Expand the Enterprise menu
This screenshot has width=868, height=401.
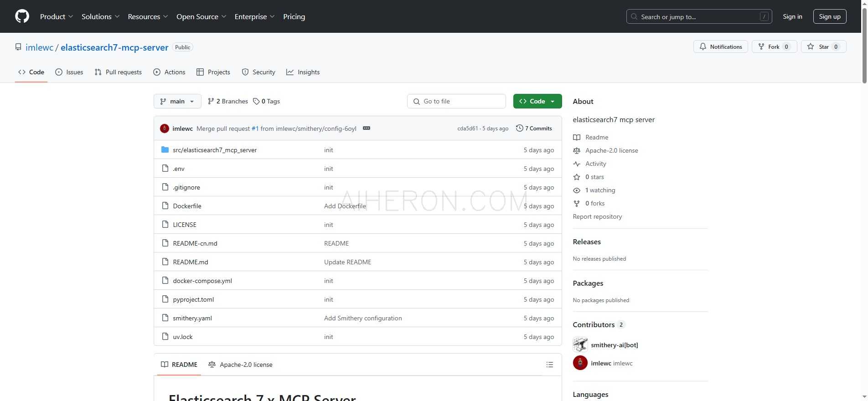(254, 16)
